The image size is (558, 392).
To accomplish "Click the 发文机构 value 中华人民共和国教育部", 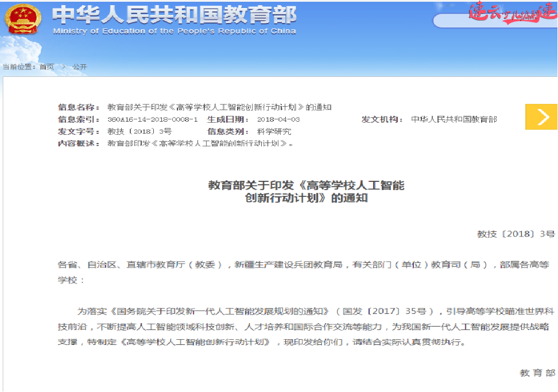I will coord(454,119).
